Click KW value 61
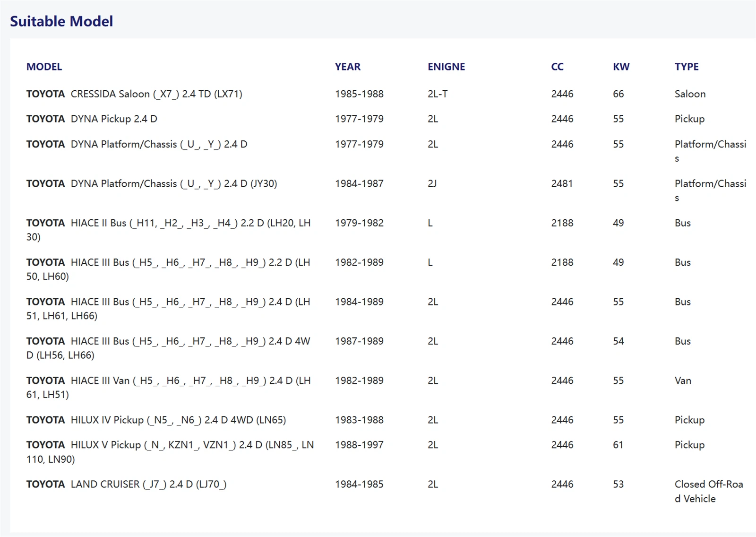Screen dimensions: 756x537 [618, 445]
